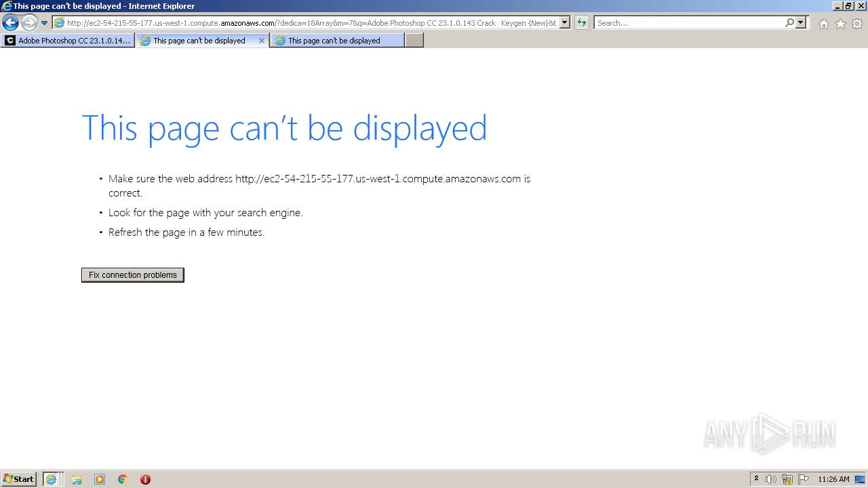The height and width of the screenshot is (488, 868).
Task: Open Favorites with the star icon
Action: [840, 24]
